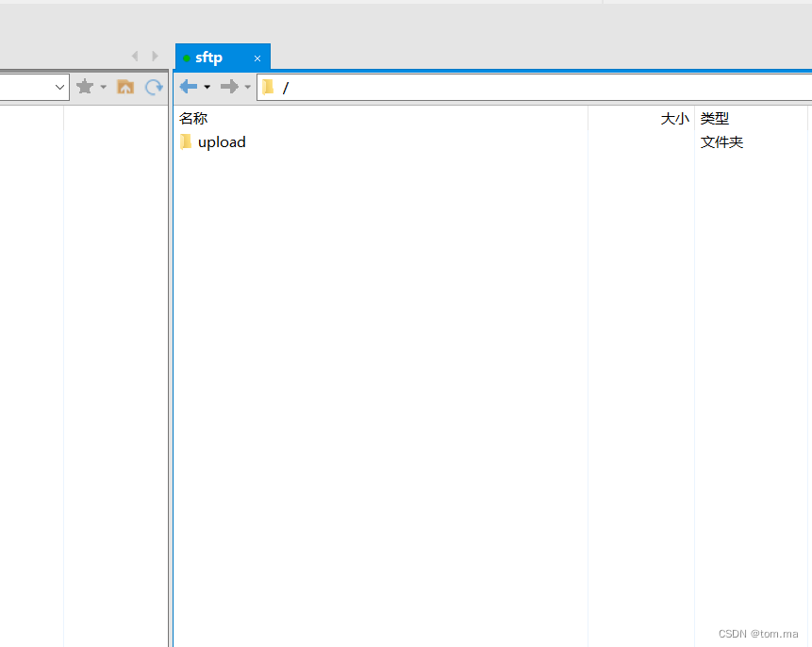
Task: Refresh the local pane with the refresh icon
Action: click(x=154, y=87)
